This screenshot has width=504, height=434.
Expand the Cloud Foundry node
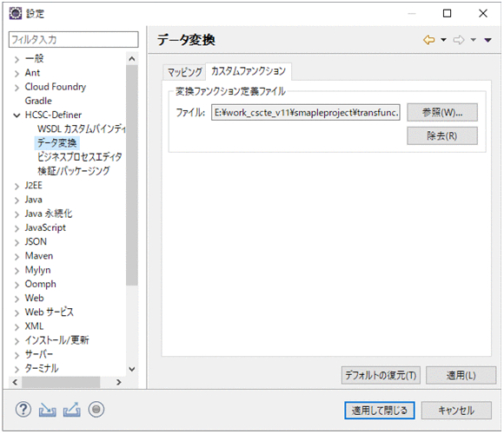tap(17, 88)
